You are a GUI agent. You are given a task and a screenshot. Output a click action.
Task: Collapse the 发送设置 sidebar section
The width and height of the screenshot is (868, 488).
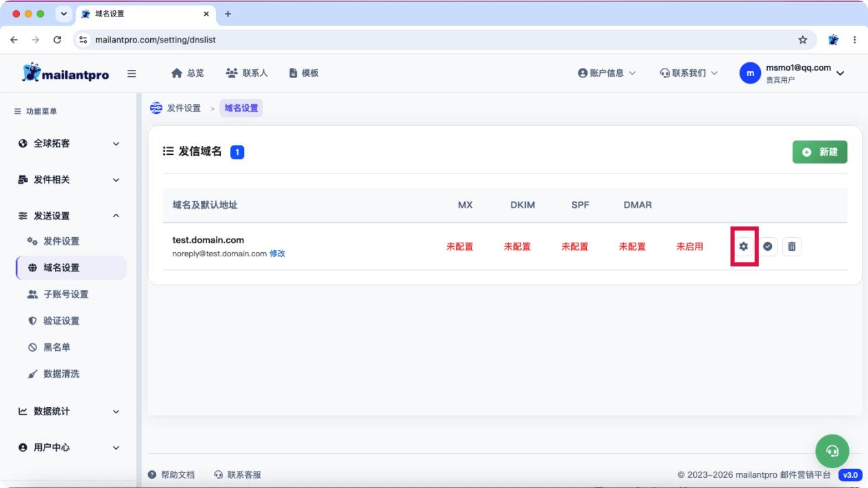click(x=69, y=216)
